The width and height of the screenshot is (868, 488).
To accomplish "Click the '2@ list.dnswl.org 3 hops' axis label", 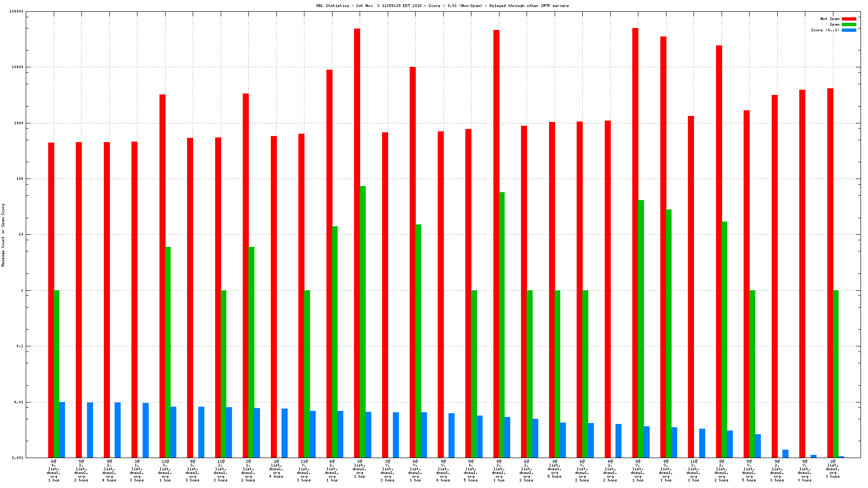I will tap(832, 469).
